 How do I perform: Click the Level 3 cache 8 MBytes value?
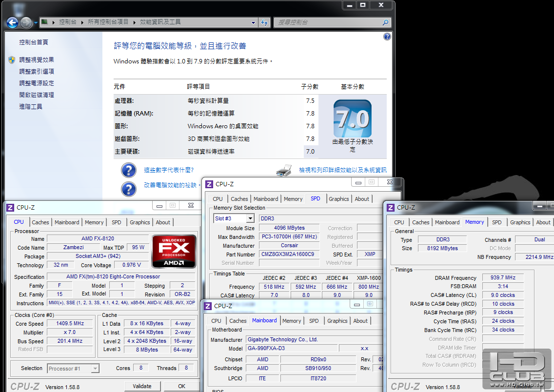(x=147, y=350)
